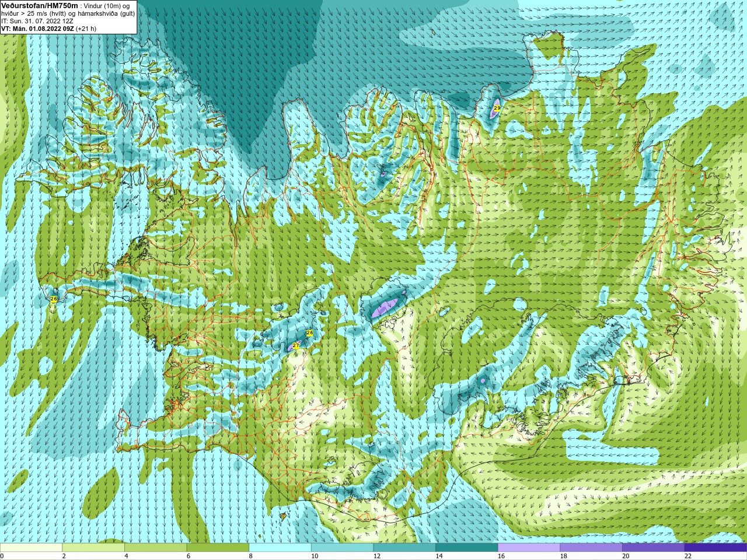Click the legend scale number 4
Viewport: 747px width, 560px height.
[x=126, y=556]
